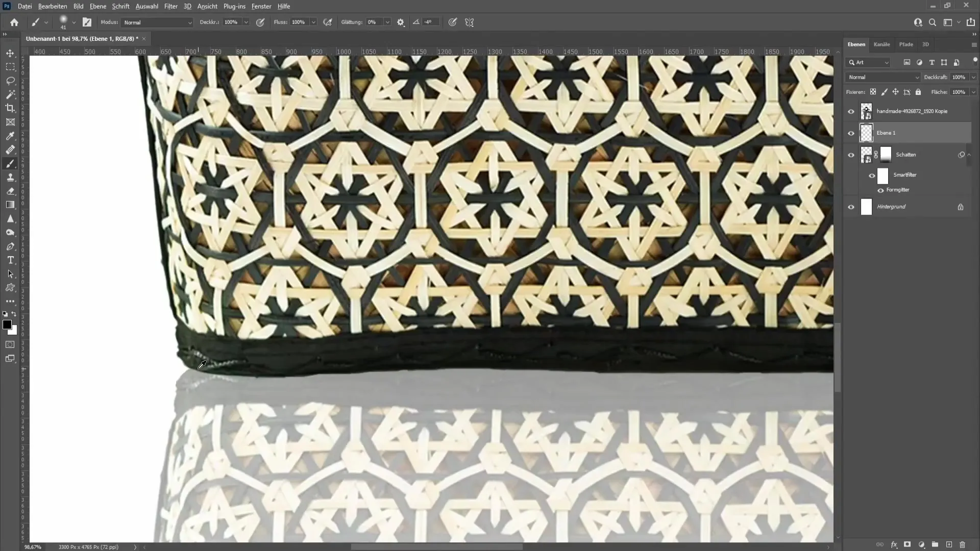Select the Healing Brush tool

click(x=10, y=149)
